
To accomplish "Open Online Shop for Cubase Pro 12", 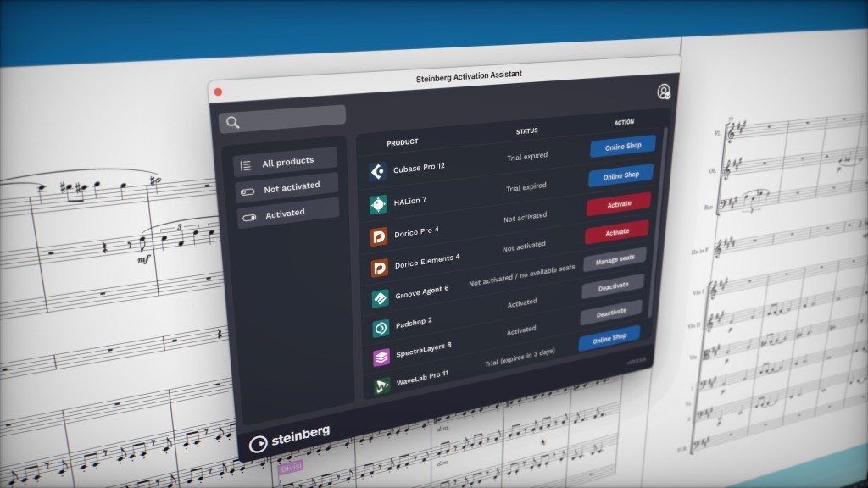I will (x=623, y=146).
